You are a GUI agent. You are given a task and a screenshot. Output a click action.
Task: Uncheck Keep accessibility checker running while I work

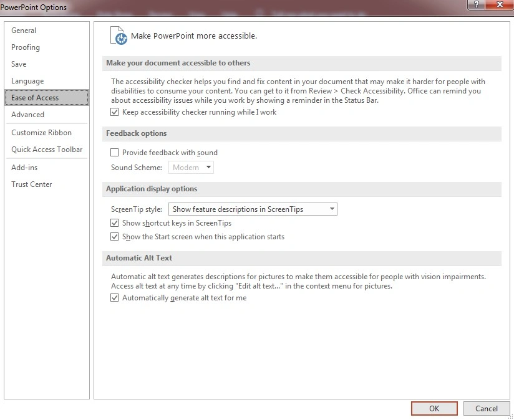coord(114,113)
